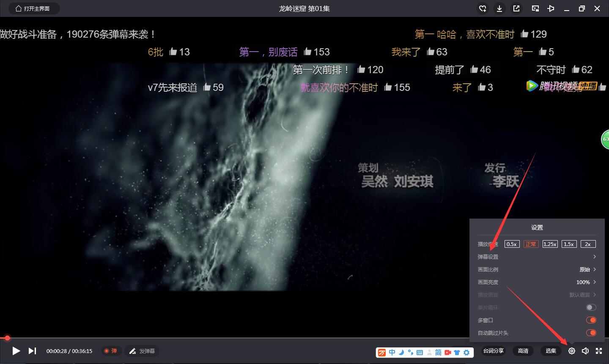
Task: Set playback speed to 1.5x
Action: tap(569, 244)
